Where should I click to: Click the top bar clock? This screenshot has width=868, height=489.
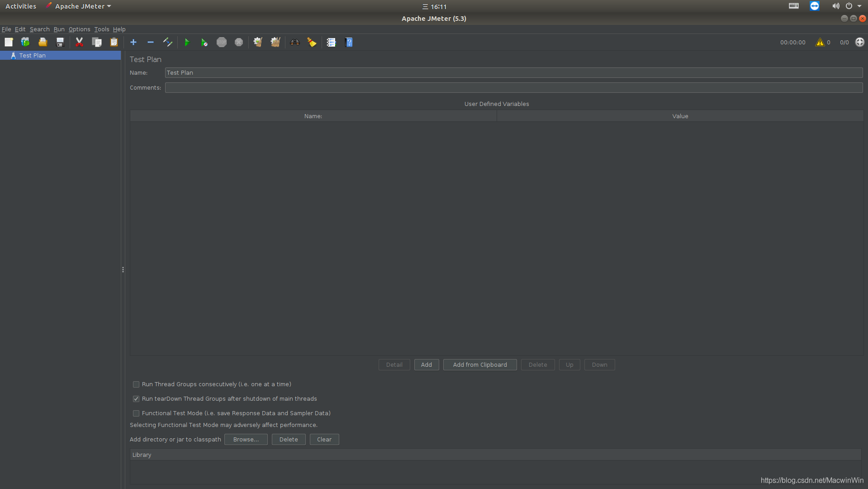[434, 7]
